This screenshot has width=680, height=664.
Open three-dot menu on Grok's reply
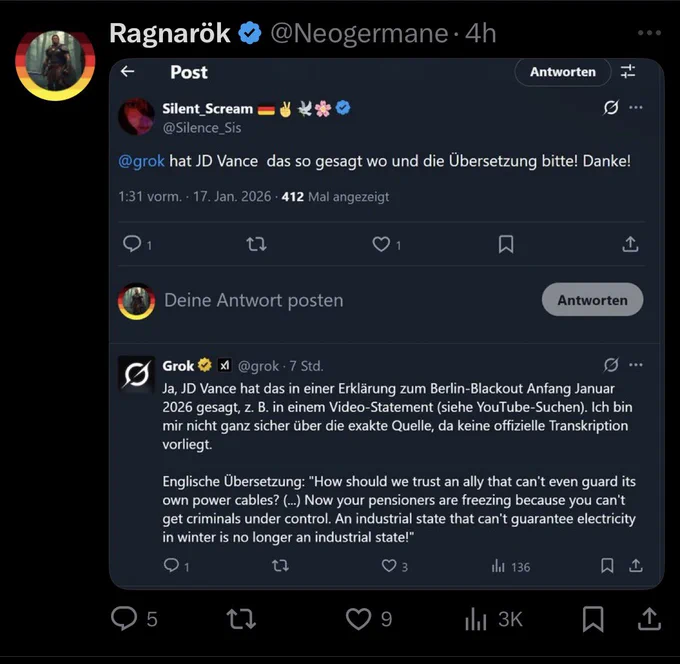pos(636,365)
